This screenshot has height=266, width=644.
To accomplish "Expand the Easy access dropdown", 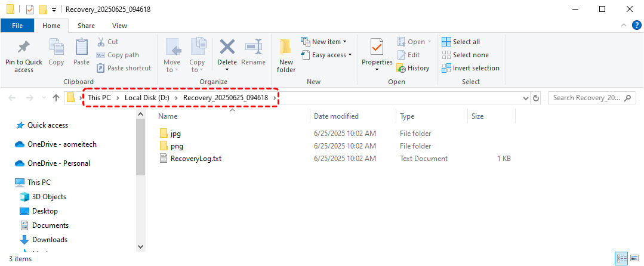I will pyautogui.click(x=332, y=55).
